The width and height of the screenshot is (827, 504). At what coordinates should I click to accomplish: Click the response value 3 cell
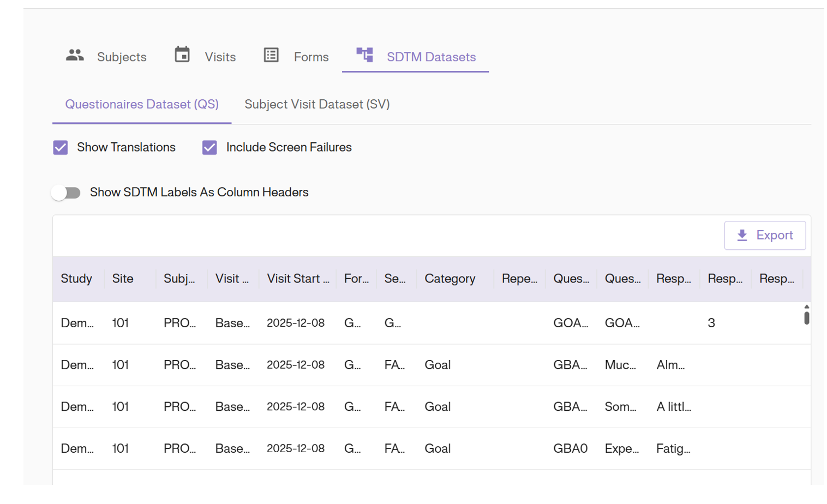[x=711, y=323]
